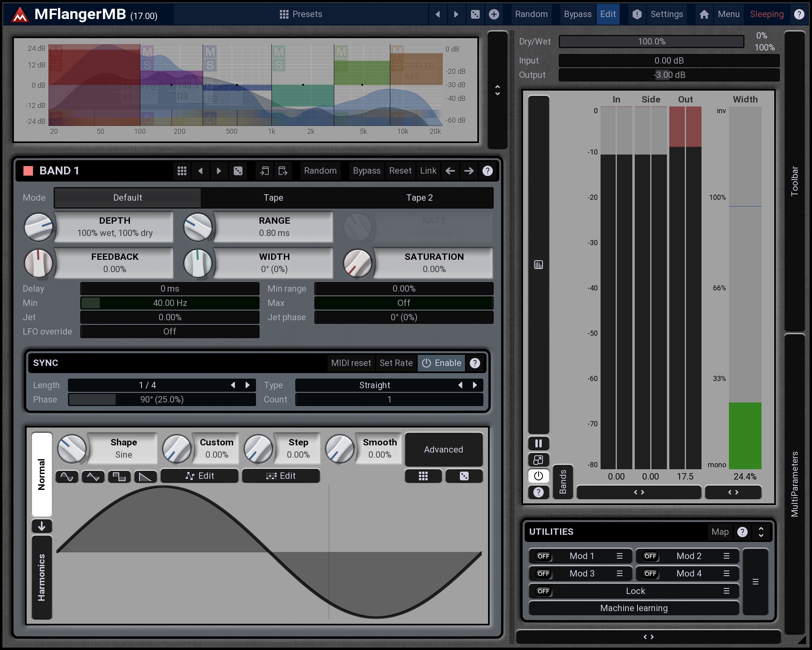Click the Band 1 paste settings icon
The height and width of the screenshot is (650, 812).
(x=283, y=171)
